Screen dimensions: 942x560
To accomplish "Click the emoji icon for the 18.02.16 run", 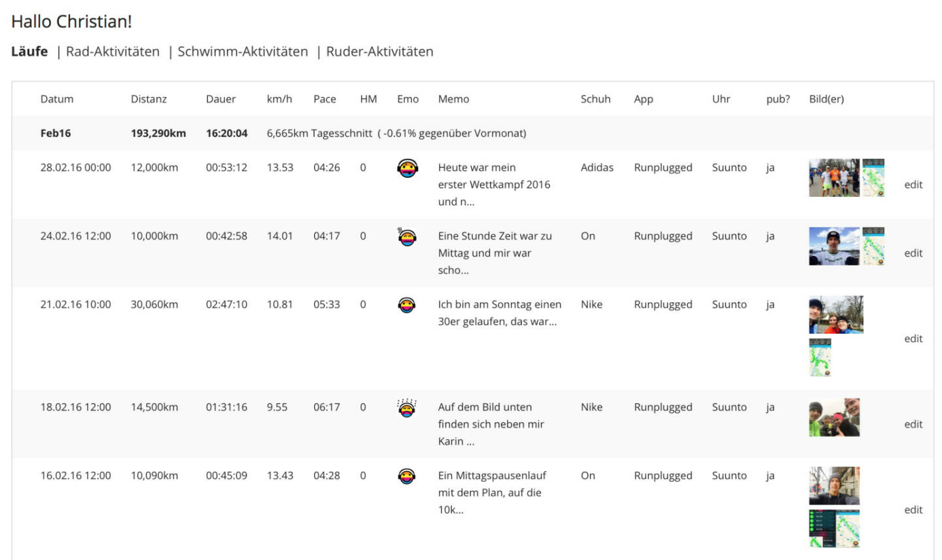I will [x=407, y=408].
